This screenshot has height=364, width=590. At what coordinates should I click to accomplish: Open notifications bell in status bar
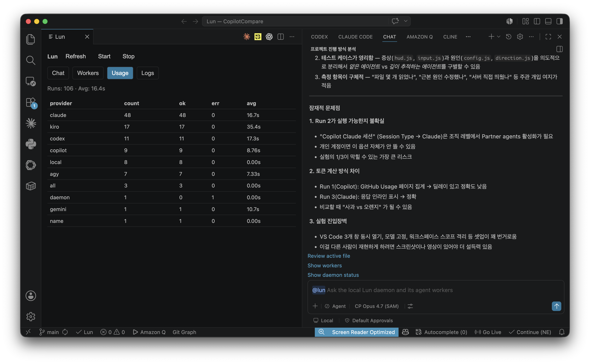click(562, 332)
